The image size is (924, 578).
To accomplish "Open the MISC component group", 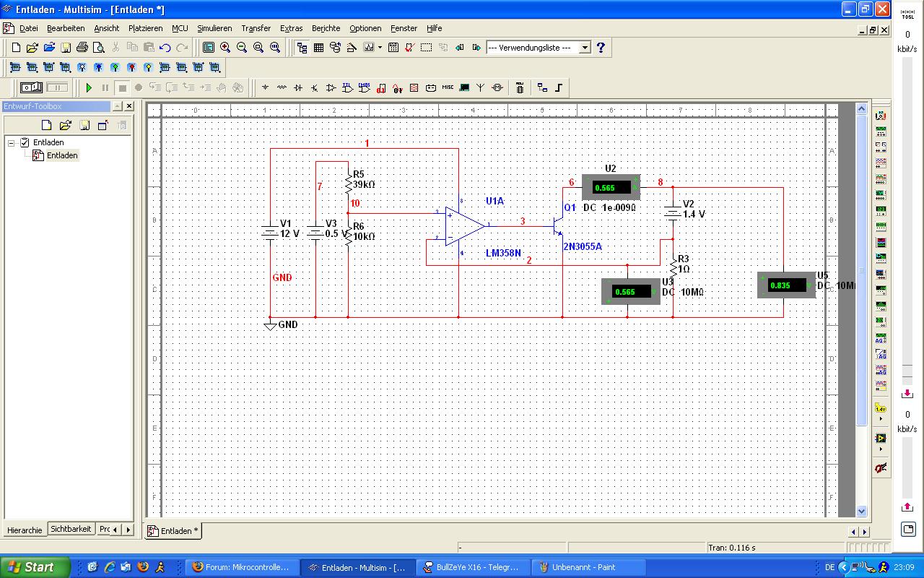I will coord(448,87).
